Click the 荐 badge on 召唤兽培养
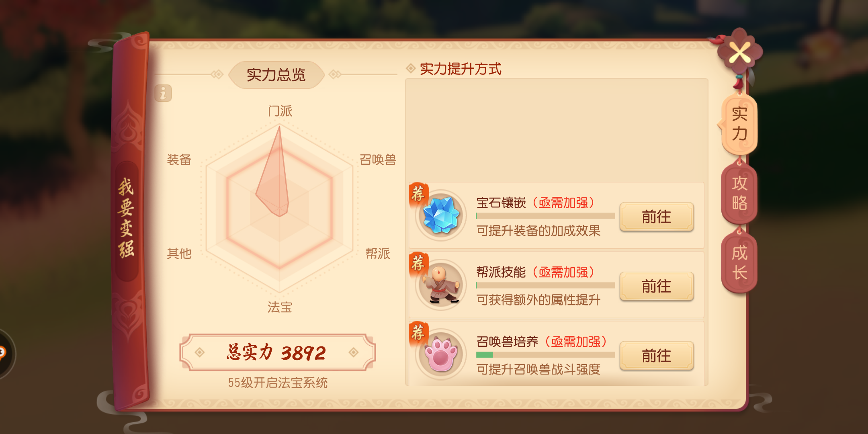The image size is (868, 434). [418, 333]
